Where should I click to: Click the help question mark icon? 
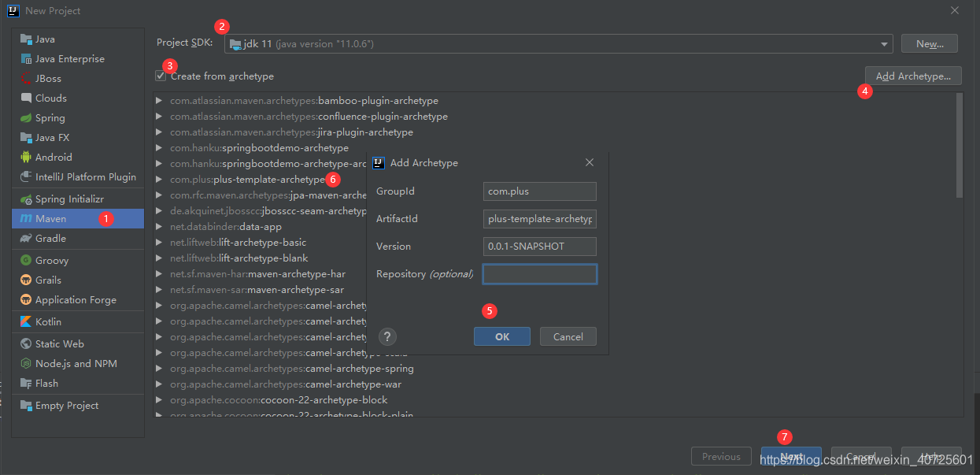point(387,337)
